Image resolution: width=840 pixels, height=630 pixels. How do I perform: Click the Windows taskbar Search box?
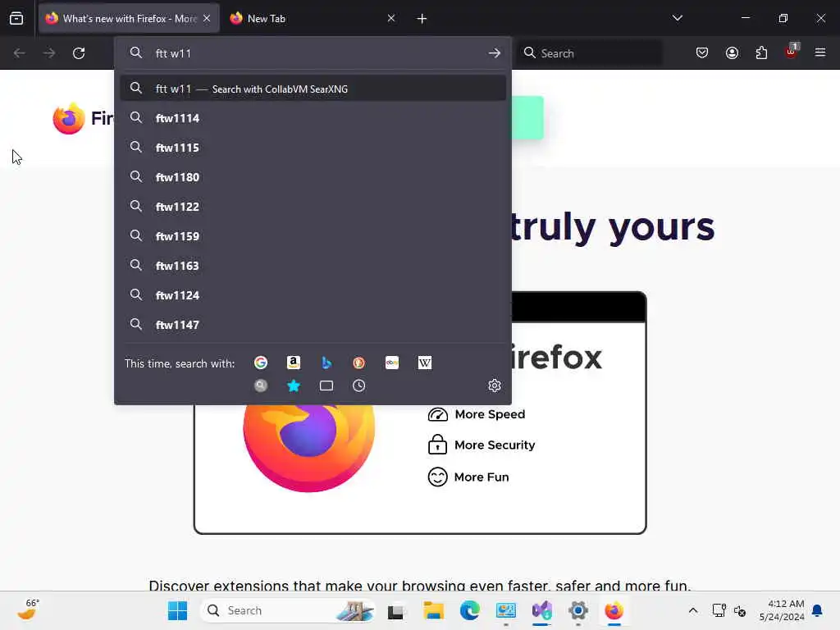click(288, 610)
